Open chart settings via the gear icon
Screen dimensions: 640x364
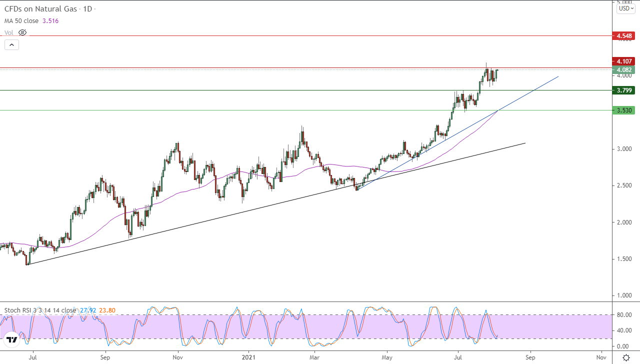(x=626, y=357)
